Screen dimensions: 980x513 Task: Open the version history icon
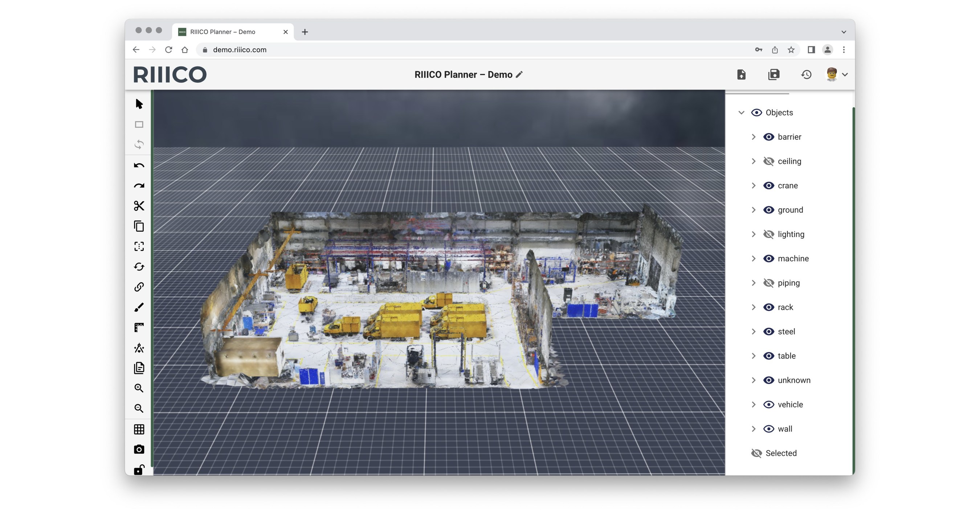click(x=806, y=74)
